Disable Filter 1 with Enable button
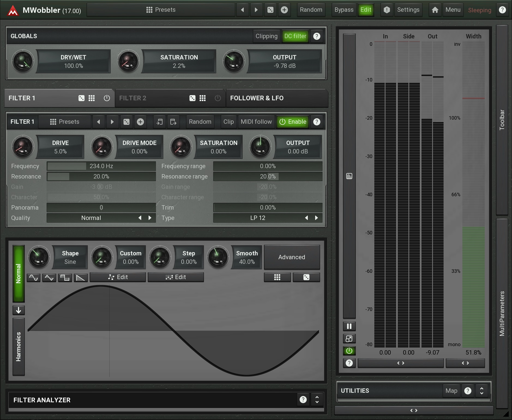This screenshot has height=420, width=512. pos(293,122)
